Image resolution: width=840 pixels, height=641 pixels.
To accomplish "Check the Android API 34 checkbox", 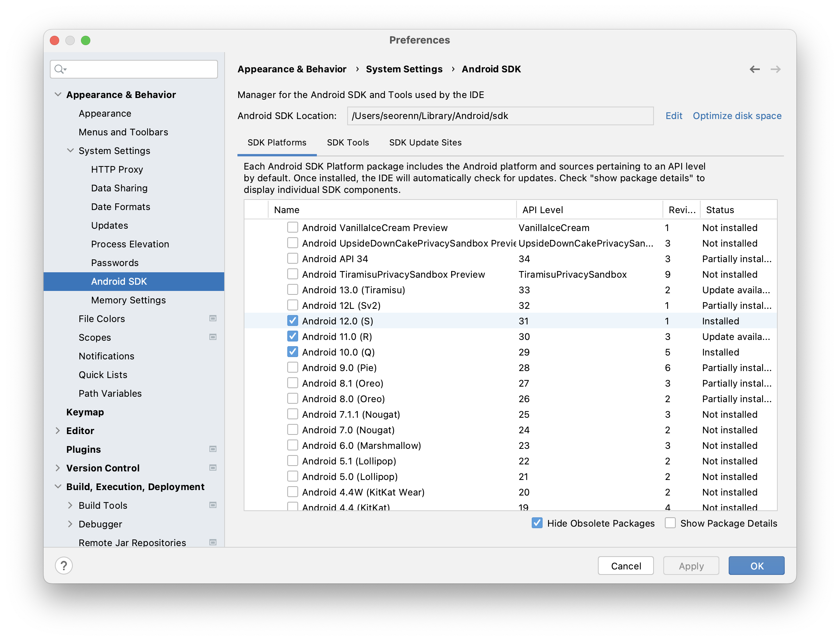I will (292, 259).
